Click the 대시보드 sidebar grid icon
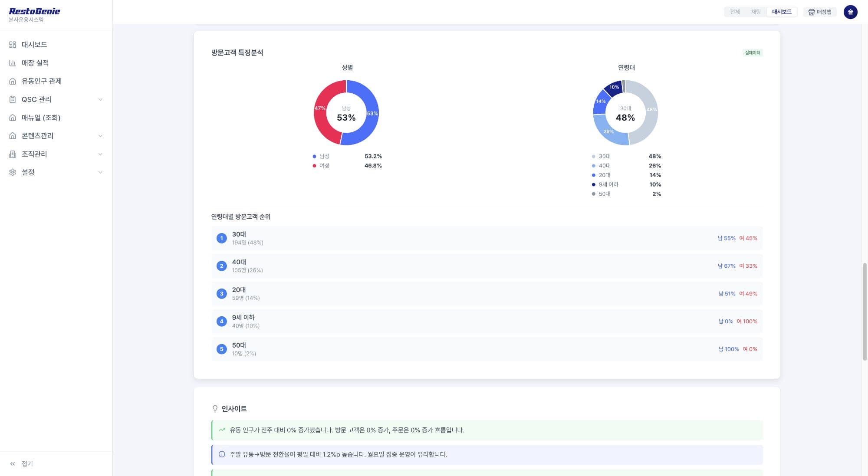Image resolution: width=868 pixels, height=476 pixels. [x=13, y=45]
